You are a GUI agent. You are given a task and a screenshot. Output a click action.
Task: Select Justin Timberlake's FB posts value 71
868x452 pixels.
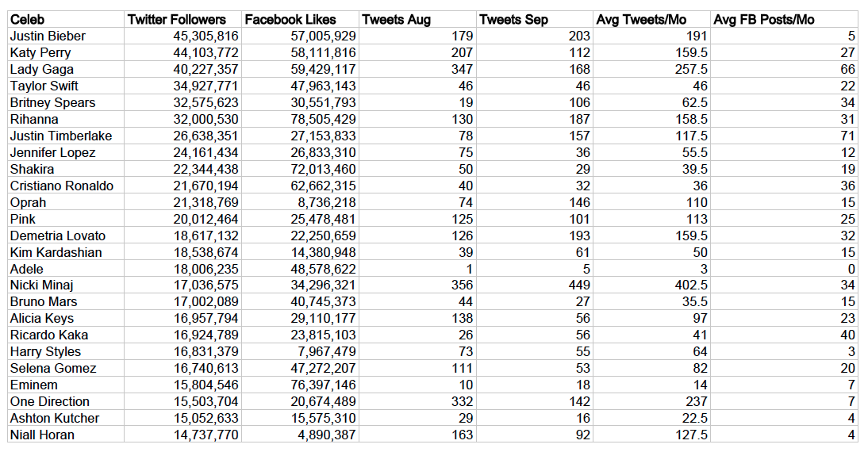[785, 136]
